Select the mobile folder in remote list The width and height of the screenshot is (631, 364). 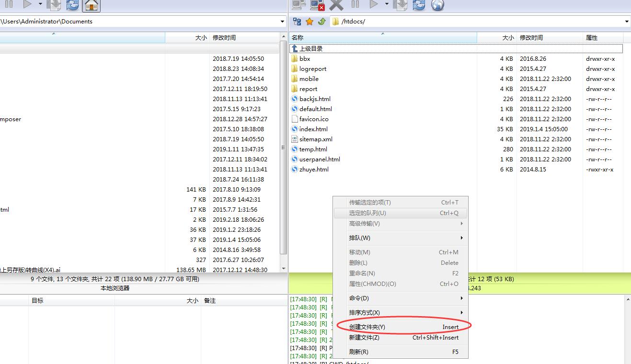[x=309, y=79]
